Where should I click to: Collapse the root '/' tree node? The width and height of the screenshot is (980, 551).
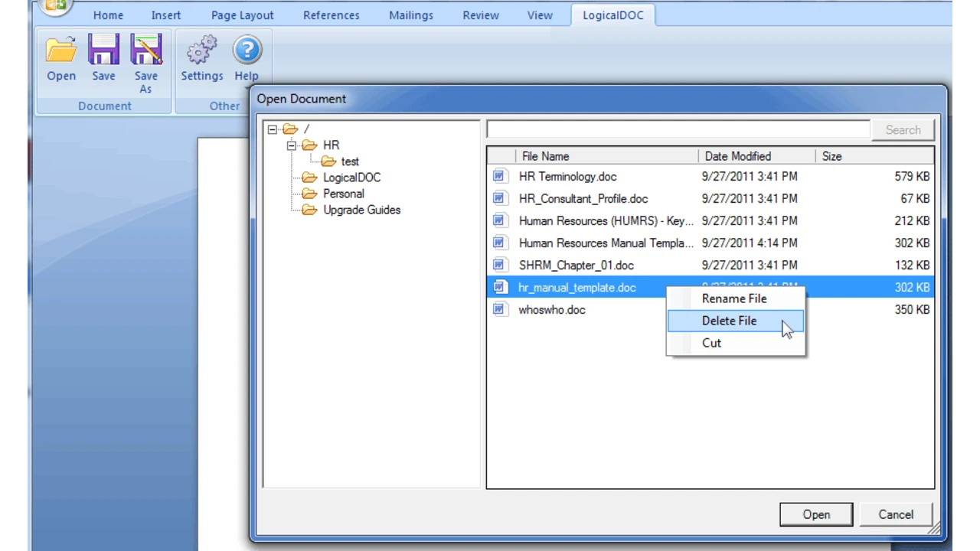click(272, 129)
